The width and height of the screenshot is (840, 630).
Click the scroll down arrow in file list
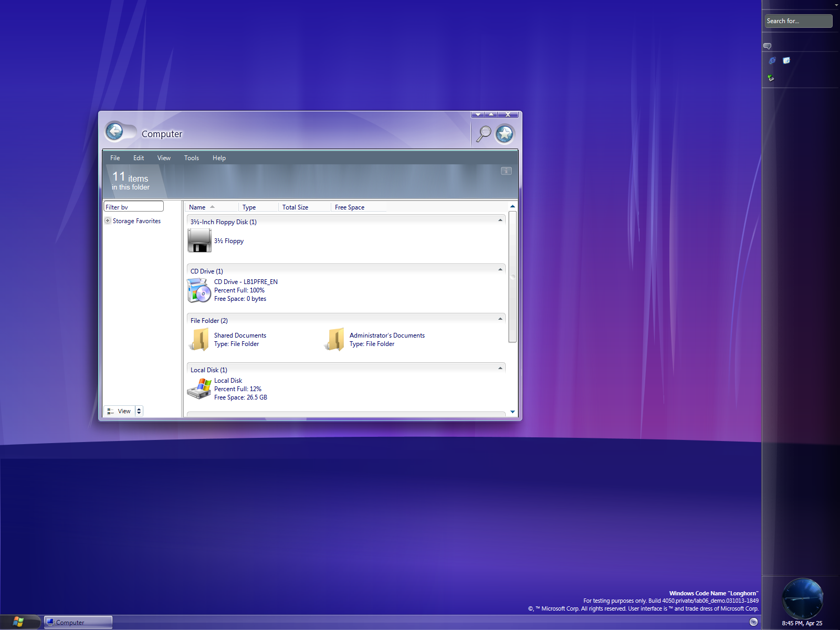tap(512, 412)
